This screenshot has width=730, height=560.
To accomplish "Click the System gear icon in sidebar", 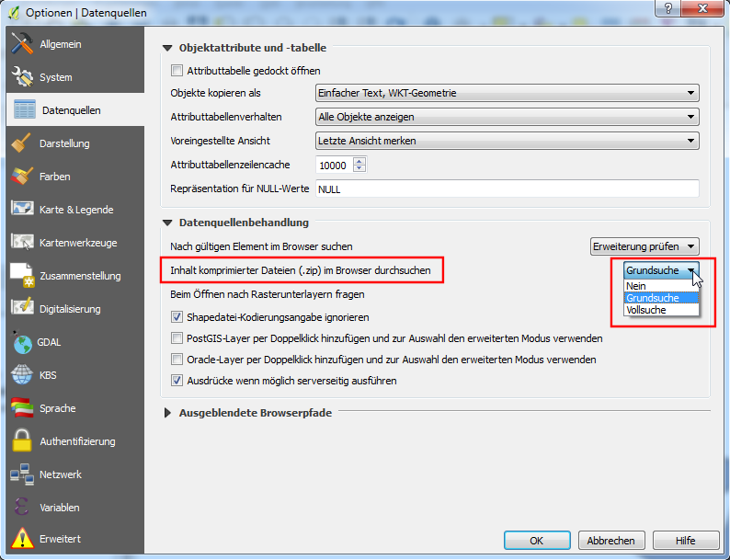I will tap(22, 77).
